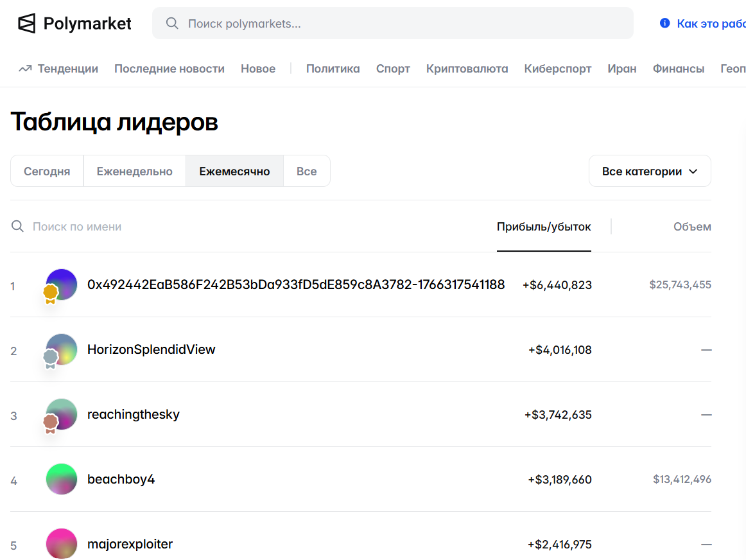Go to the Криптовалюта section
The width and height of the screenshot is (746, 560).
467,69
